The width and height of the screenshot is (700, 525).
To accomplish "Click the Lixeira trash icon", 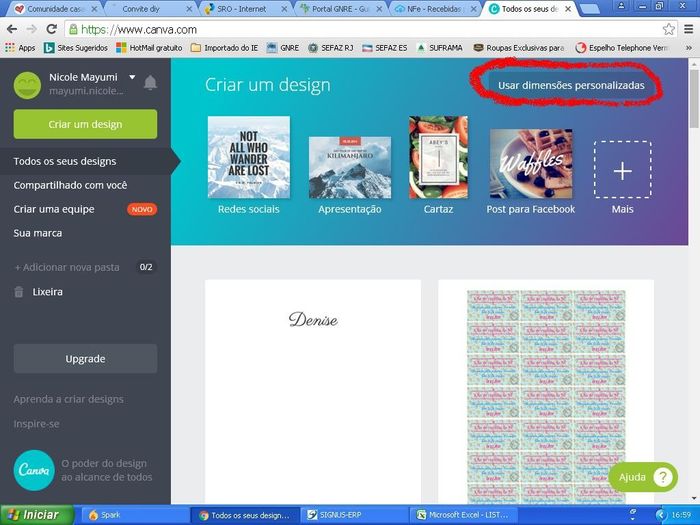I will [x=19, y=292].
